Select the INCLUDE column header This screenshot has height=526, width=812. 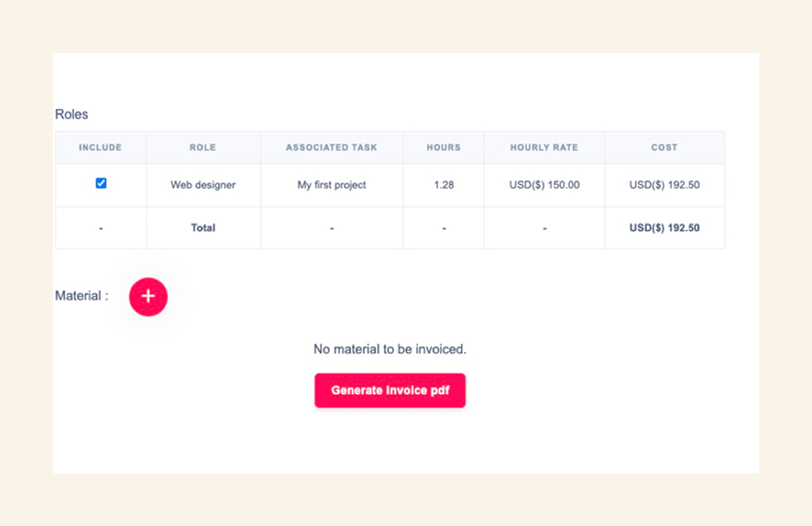tap(100, 147)
